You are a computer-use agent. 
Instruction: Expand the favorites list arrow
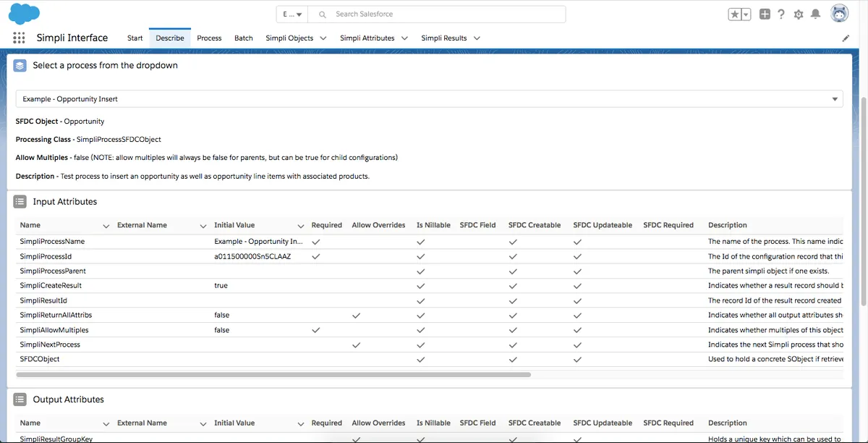tap(746, 14)
